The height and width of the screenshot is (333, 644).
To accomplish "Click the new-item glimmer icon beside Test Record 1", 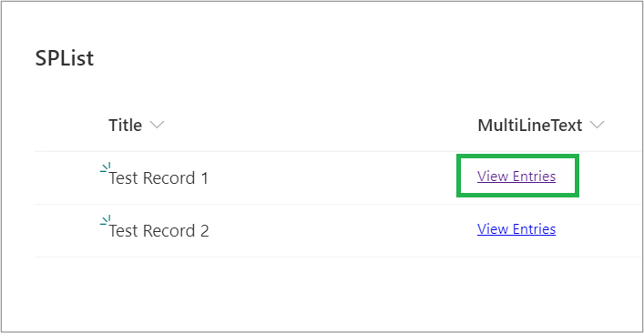I will pyautogui.click(x=106, y=167).
